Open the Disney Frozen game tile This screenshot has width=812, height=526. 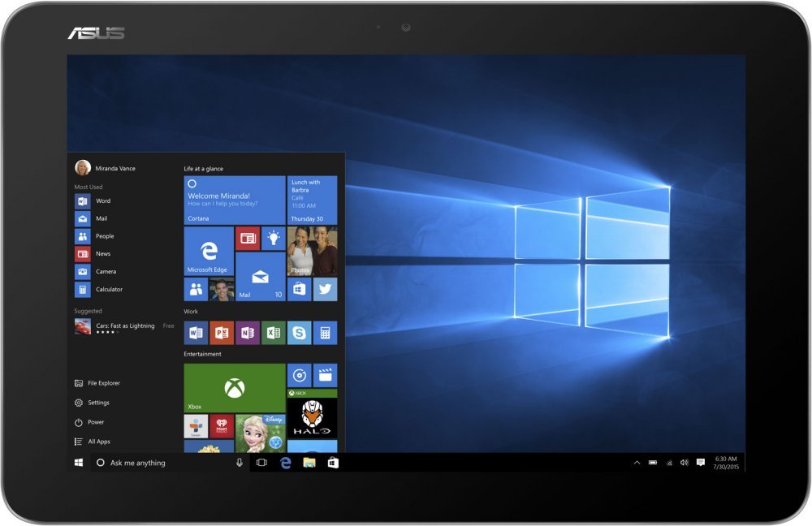click(261, 433)
